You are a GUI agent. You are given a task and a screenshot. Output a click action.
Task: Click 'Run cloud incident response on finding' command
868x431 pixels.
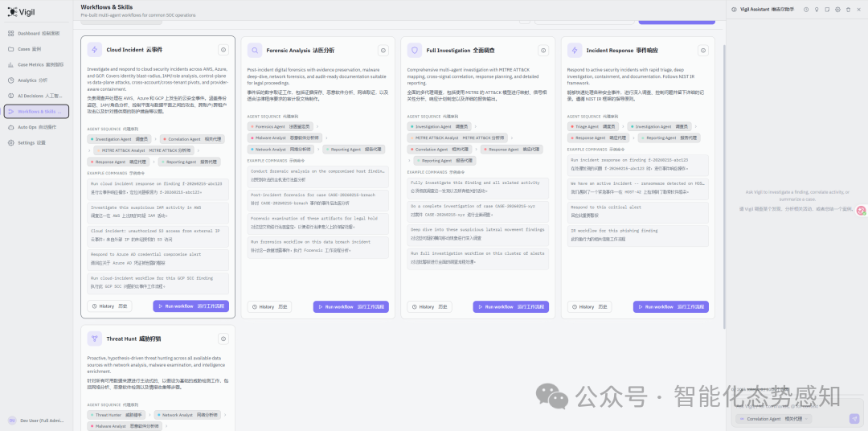(x=158, y=189)
